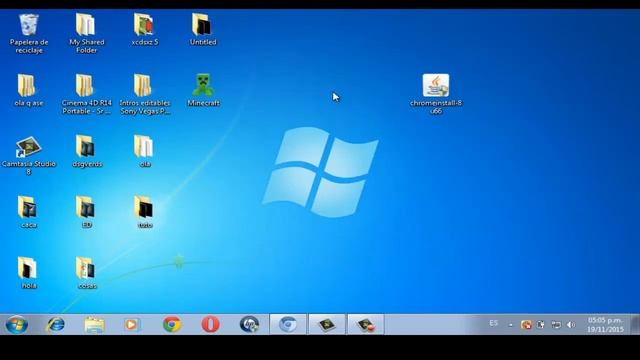This screenshot has width=640, height=360.
Task: Open the HP taskbar icon
Action: click(x=249, y=325)
